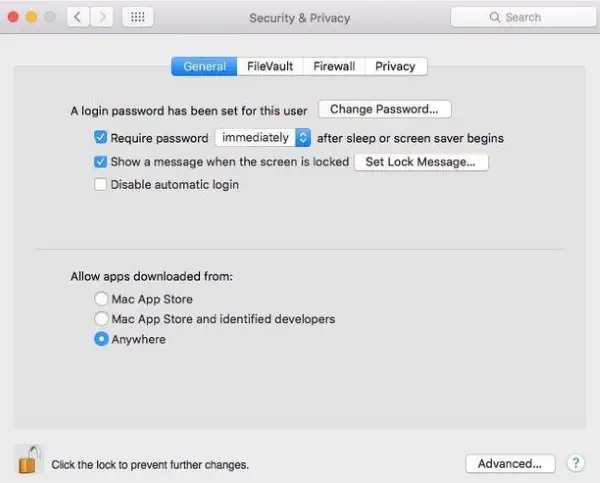
Task: Click the unlocked padlock icon
Action: point(29,460)
